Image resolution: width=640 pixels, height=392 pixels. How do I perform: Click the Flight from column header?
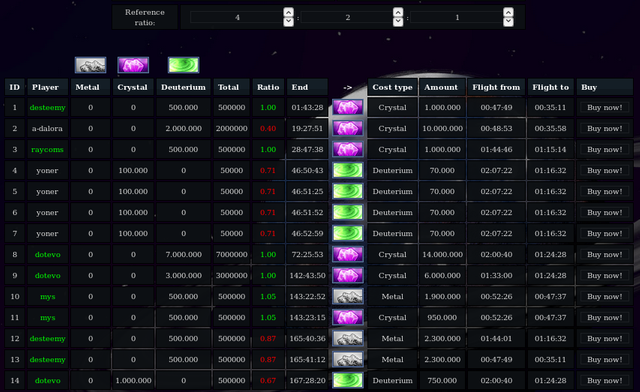click(496, 87)
